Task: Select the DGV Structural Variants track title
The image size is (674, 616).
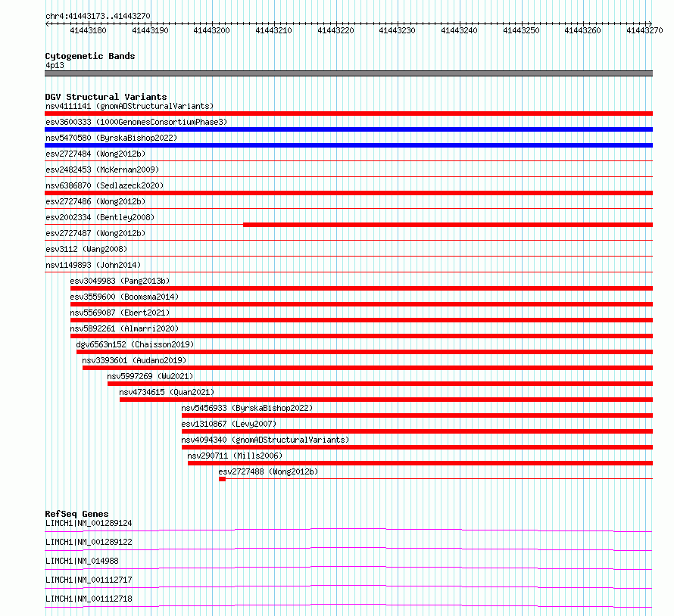Action: pos(106,97)
